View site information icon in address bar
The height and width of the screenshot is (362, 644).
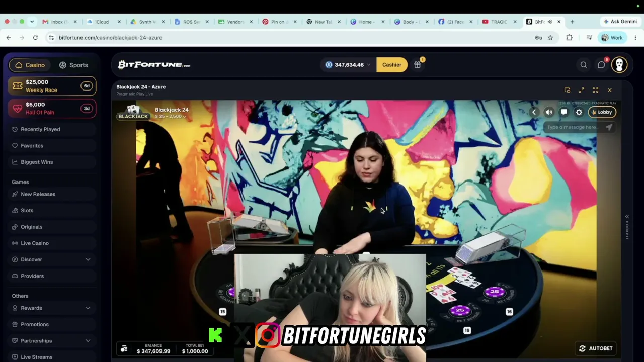[x=51, y=38]
